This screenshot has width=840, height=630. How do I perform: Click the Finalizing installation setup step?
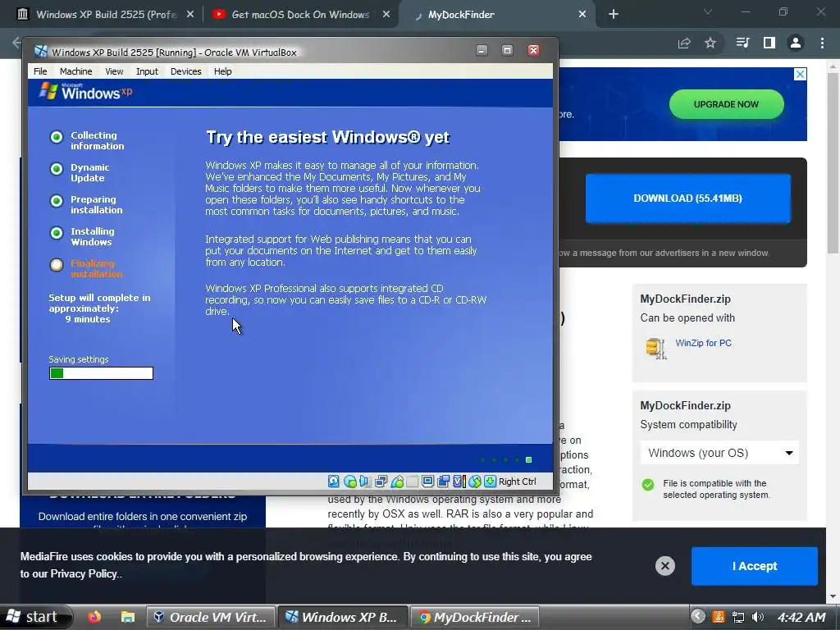tap(87, 268)
